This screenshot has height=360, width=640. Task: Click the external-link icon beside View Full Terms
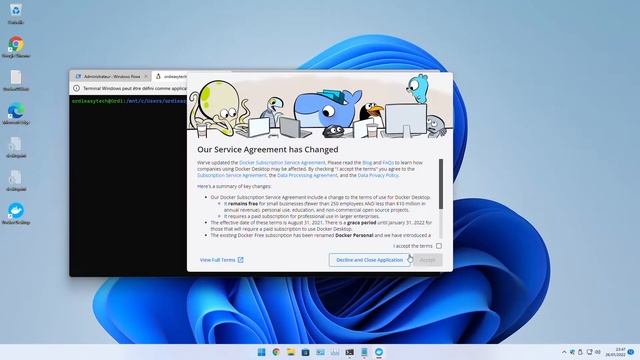coord(240,260)
